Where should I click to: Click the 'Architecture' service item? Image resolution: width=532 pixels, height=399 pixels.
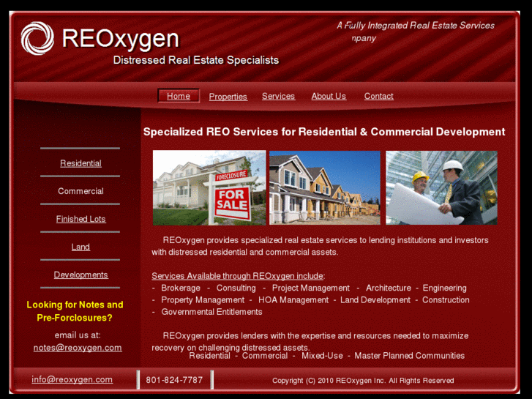click(389, 288)
